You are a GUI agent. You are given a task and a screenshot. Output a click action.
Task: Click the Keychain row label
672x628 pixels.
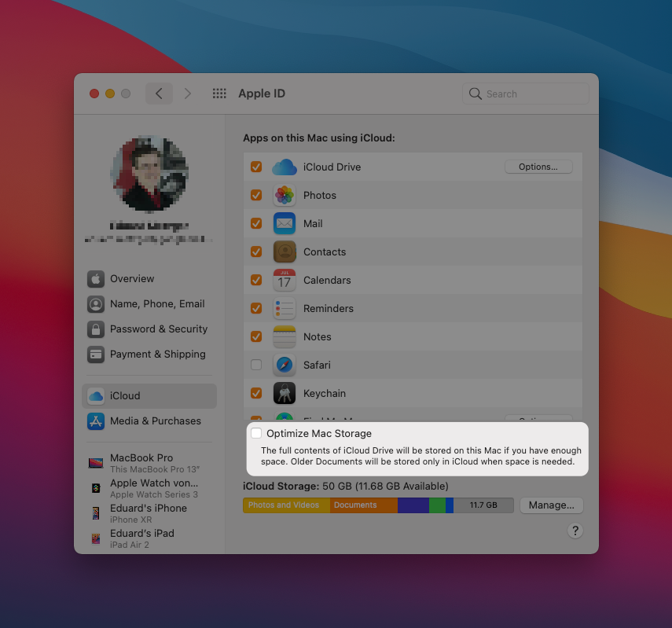coord(325,393)
